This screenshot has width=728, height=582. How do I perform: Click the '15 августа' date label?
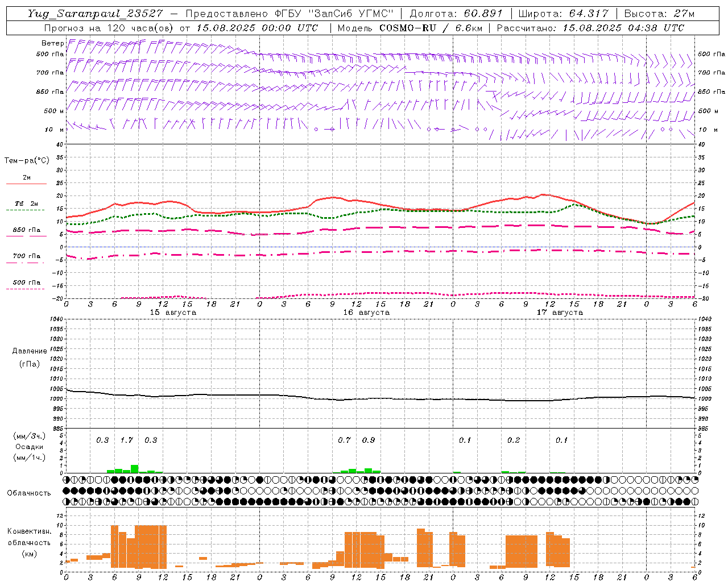[173, 313]
